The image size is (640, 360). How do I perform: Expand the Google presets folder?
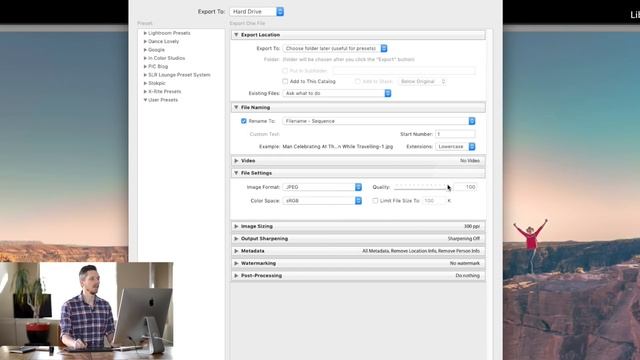click(145, 50)
